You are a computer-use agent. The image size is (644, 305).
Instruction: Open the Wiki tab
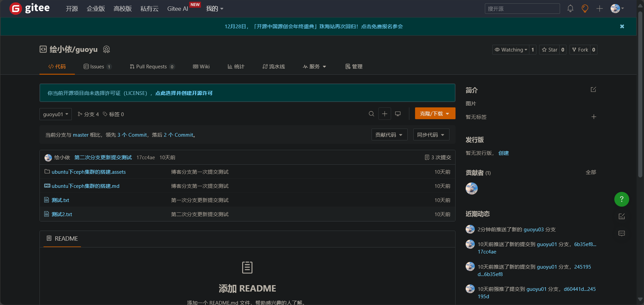pyautogui.click(x=201, y=67)
